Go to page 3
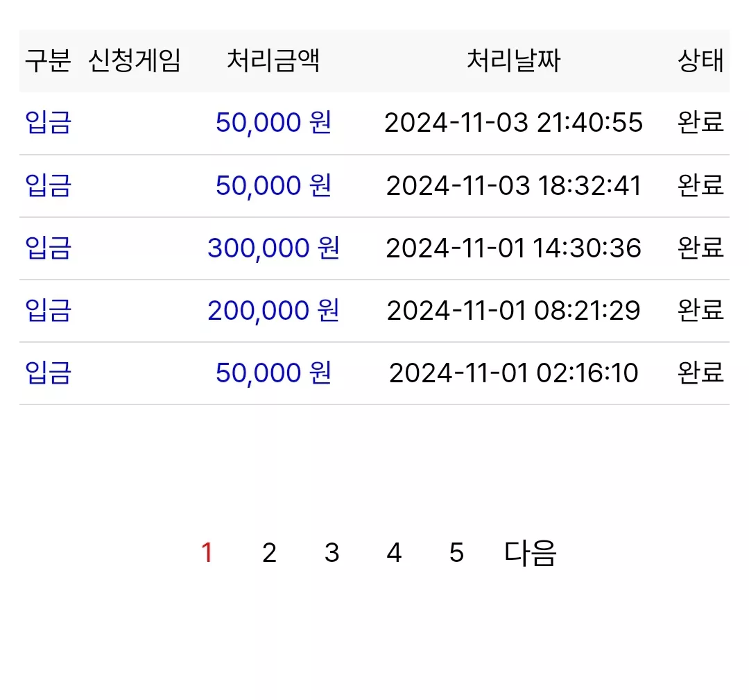Screen dimensions: 749x700 [x=332, y=553]
